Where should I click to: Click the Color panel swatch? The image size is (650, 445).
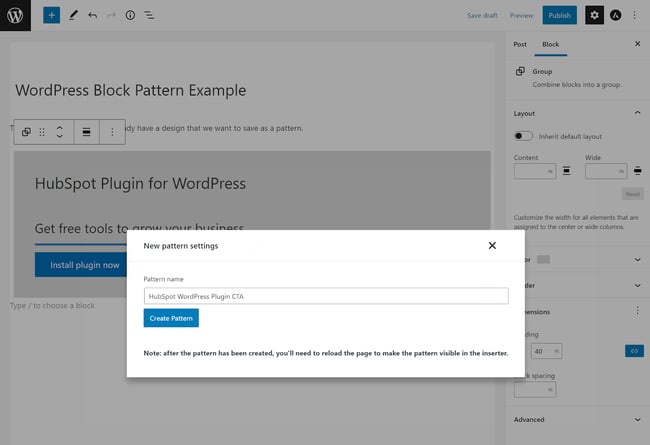pos(543,260)
